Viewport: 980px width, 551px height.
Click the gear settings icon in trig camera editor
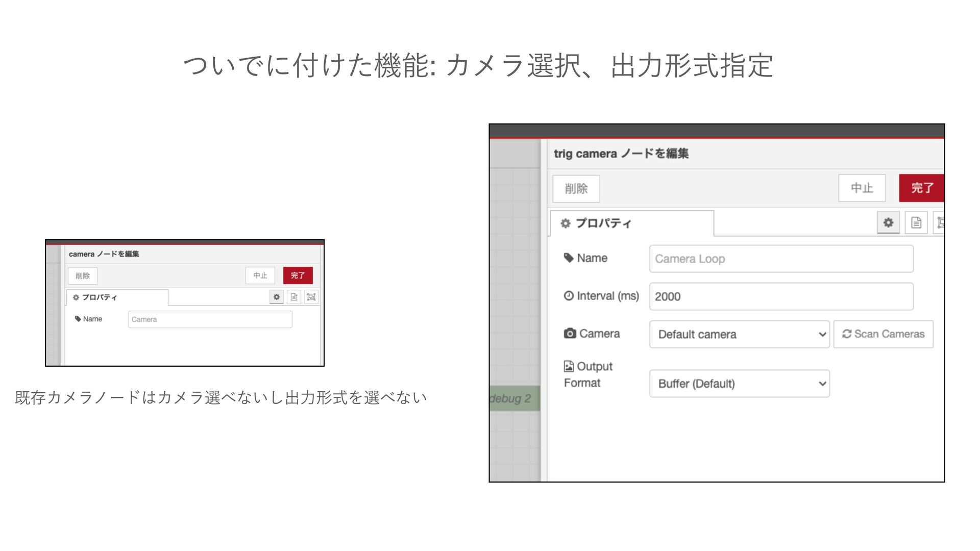pos(888,223)
